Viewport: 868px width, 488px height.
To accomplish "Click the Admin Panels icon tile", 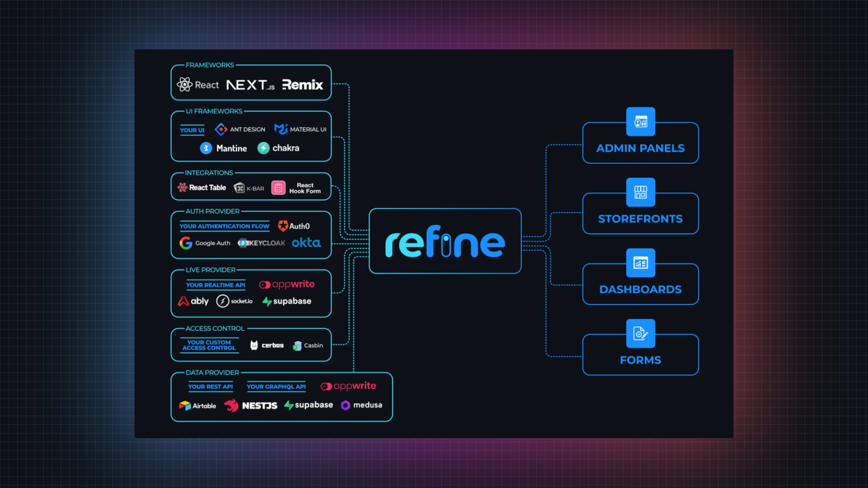I will 641,121.
